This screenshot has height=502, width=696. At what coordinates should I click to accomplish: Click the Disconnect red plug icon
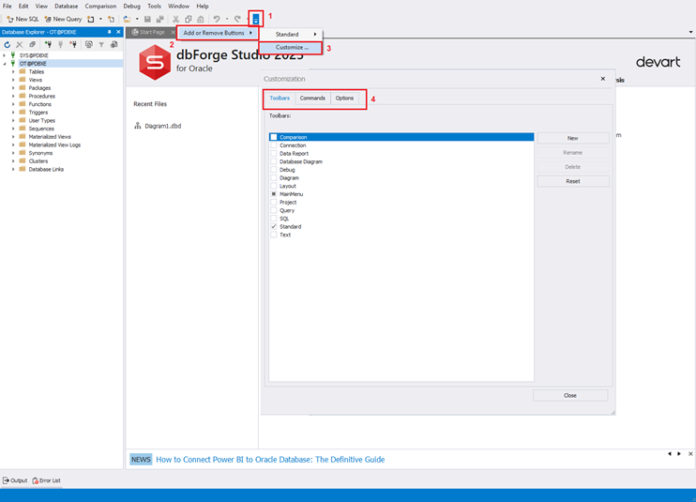pos(73,44)
